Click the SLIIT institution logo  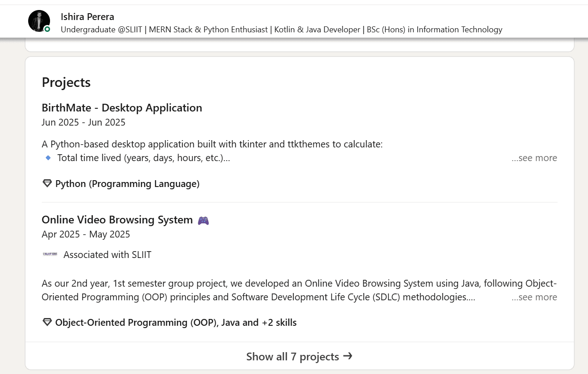pyautogui.click(x=50, y=254)
